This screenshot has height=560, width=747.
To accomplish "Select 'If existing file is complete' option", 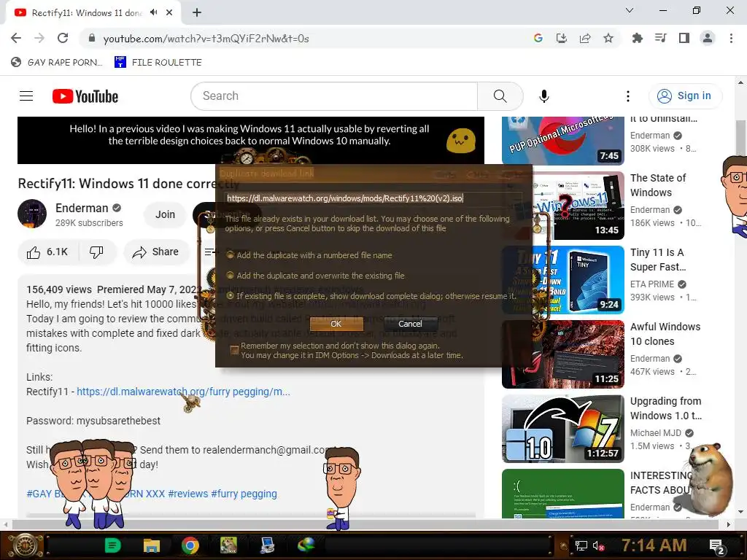I will pyautogui.click(x=371, y=296).
